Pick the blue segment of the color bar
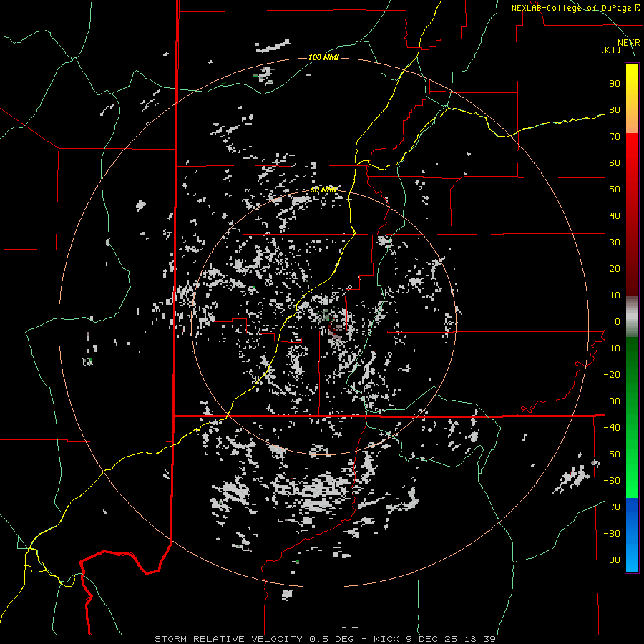The image size is (644, 644). point(632,535)
